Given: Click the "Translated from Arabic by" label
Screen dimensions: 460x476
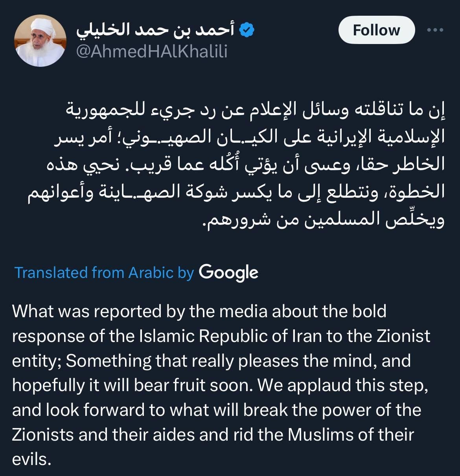Looking at the screenshot, I should point(104,272).
